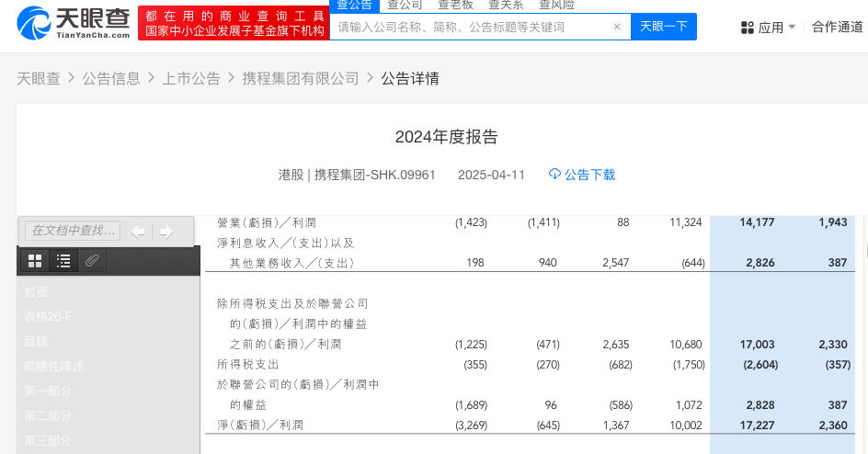This screenshot has width=868, height=454.
Task: Click row label 營業(虧損)/利潤
Action: point(267,222)
